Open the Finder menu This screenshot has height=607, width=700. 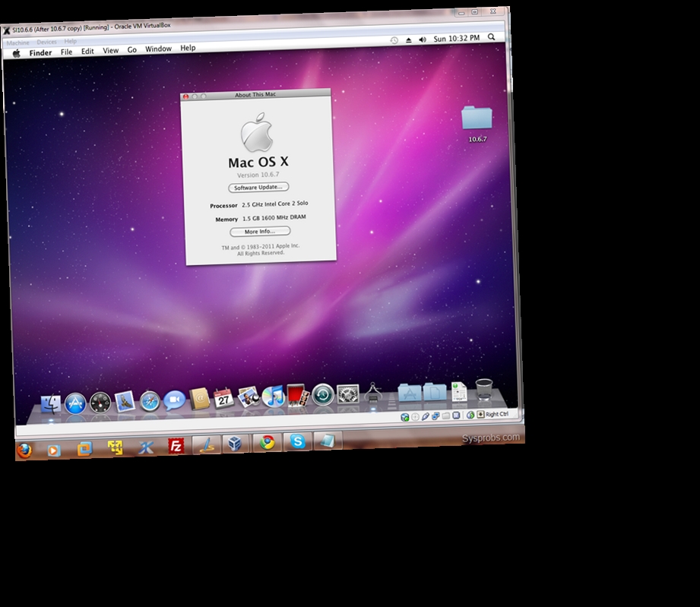coord(40,52)
